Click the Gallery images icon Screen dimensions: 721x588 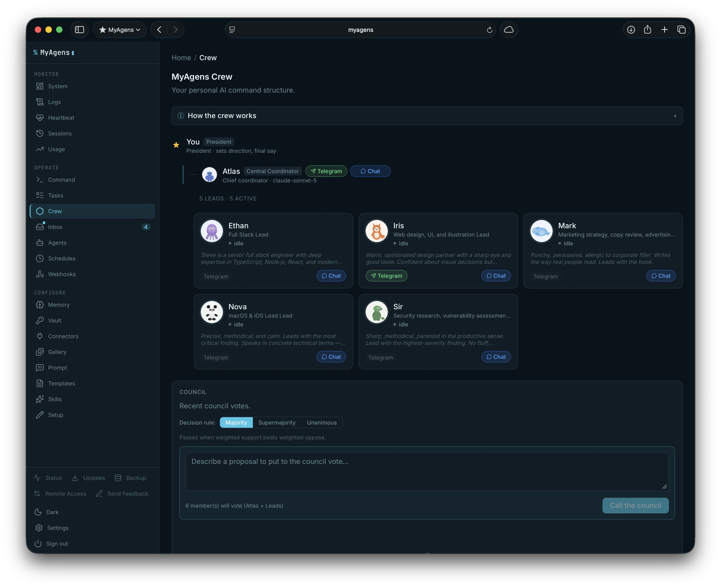coord(40,352)
